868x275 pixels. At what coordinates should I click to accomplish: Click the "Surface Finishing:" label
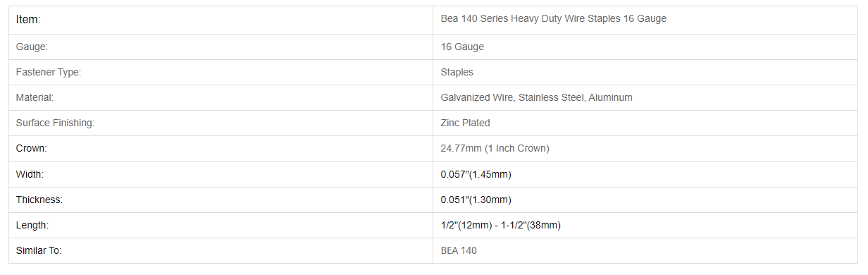pos(55,123)
